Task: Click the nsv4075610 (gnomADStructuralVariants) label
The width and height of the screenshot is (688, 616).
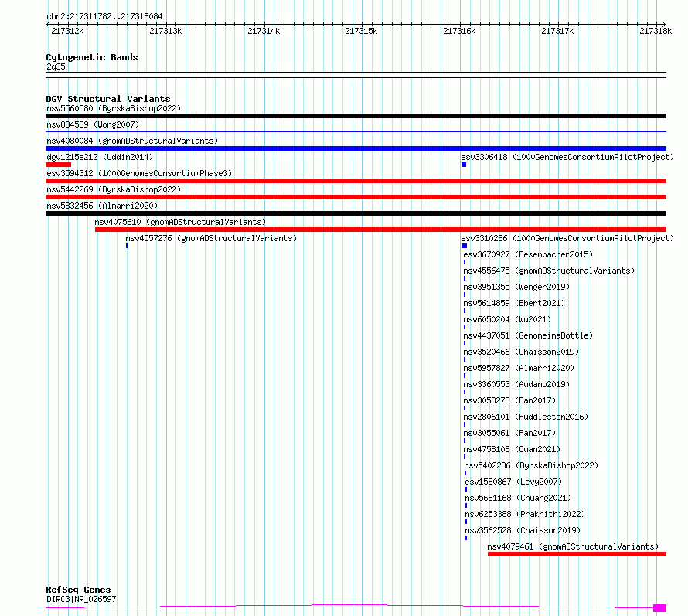Action: coord(180,222)
